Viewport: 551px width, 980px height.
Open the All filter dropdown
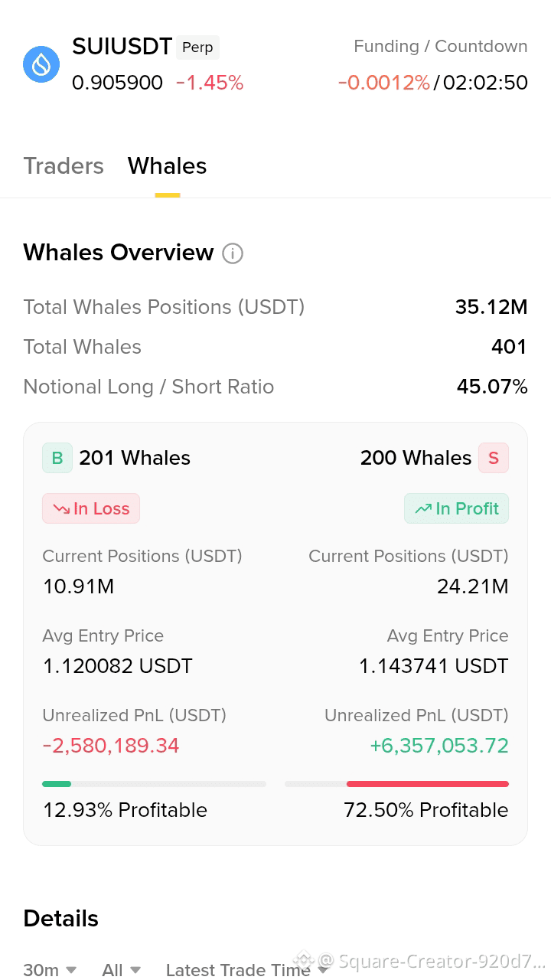[122, 970]
